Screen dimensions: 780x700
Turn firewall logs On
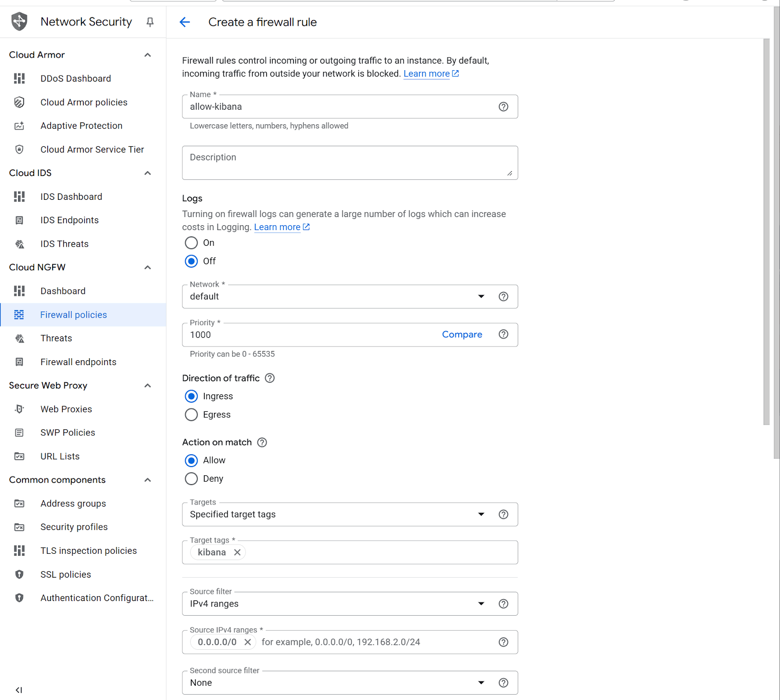click(192, 243)
